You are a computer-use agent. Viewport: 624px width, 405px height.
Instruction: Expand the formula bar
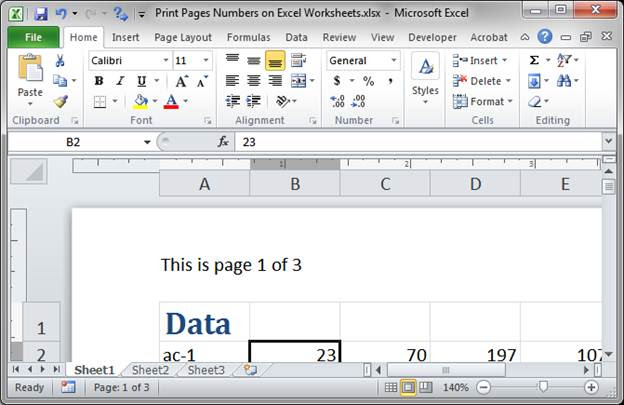point(608,141)
